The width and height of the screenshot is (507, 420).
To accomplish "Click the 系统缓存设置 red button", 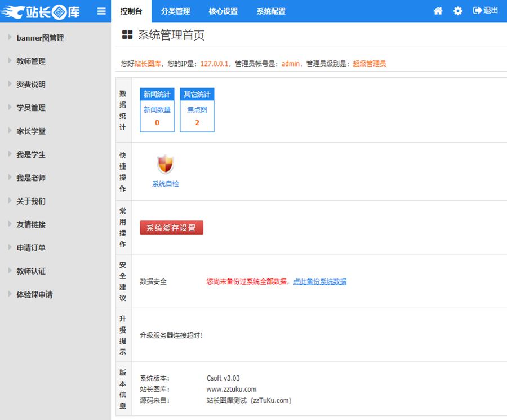I will point(171,228).
